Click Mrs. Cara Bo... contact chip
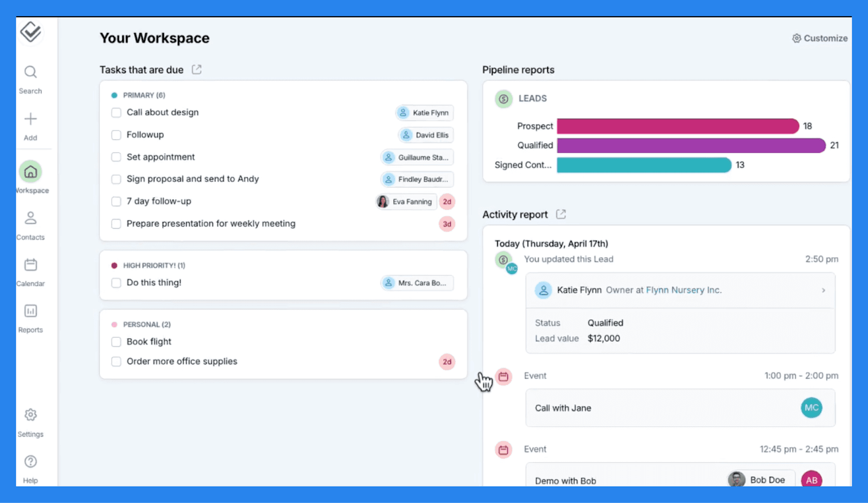 417,283
